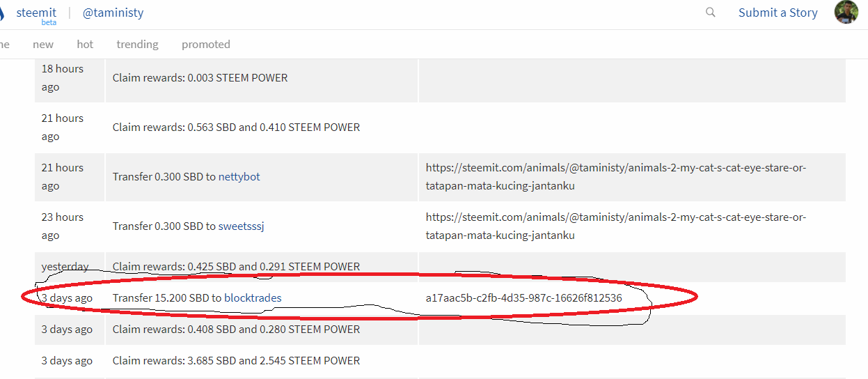Select 'Claim rewards: 3.685 SBD' row text
Image resolution: width=868 pixels, height=379 pixels.
click(236, 361)
